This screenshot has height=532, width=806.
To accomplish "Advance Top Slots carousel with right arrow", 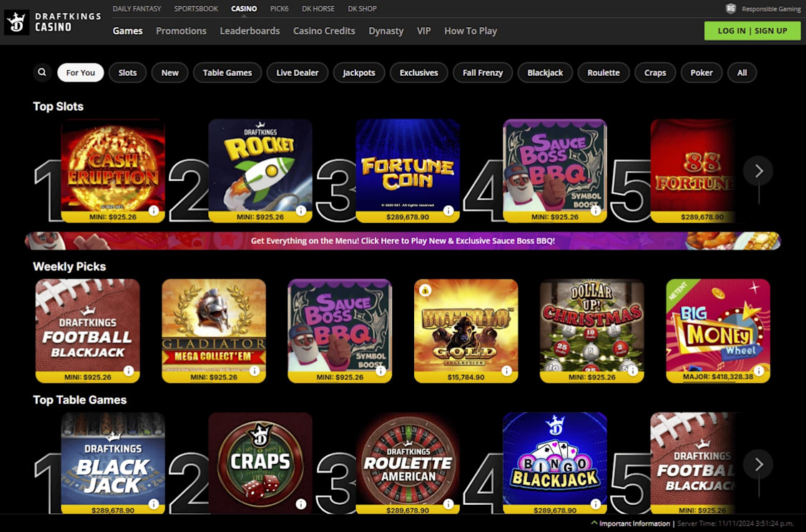I will [x=758, y=171].
